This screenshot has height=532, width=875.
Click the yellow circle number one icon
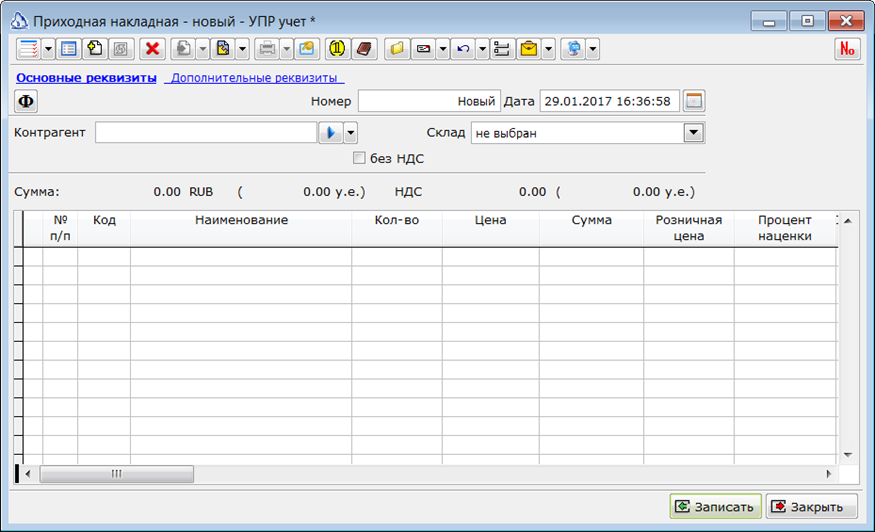(x=337, y=49)
